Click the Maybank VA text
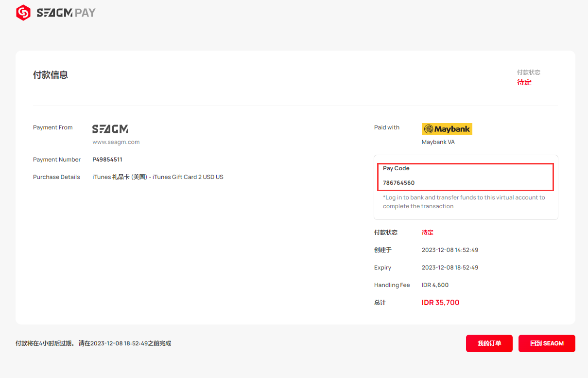Viewport: 588px width, 378px height. coord(438,142)
